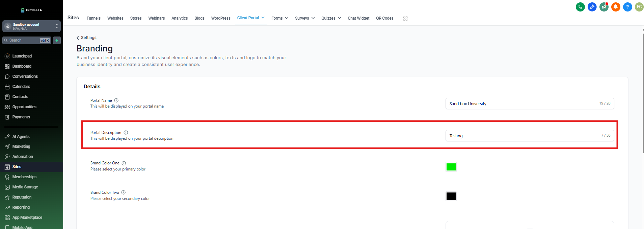Click the blue help question mark icon
Viewport: 644px width, 229px height.
pos(627,7)
